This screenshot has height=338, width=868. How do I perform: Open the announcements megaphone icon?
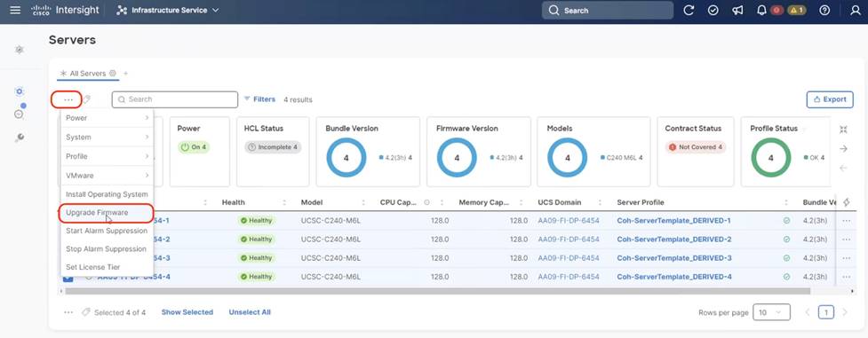(737, 10)
